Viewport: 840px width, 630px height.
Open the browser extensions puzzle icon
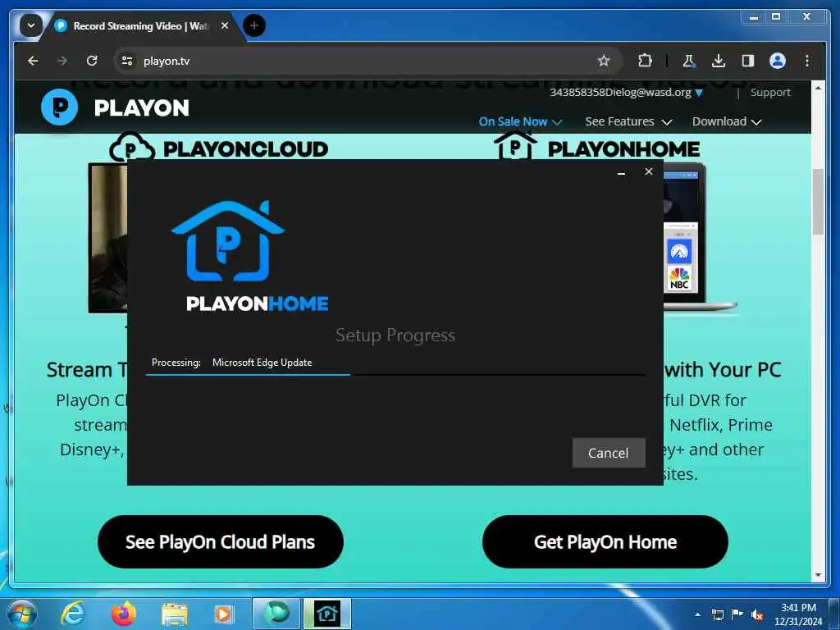[645, 61]
